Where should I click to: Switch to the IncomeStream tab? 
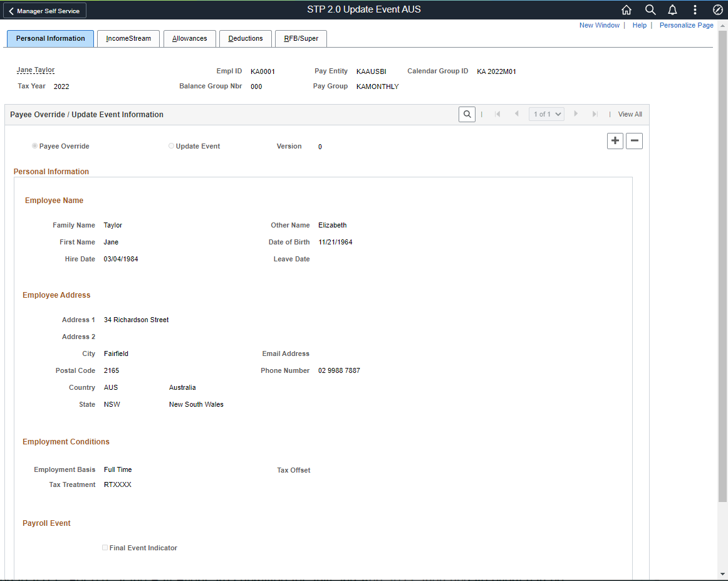coord(128,39)
